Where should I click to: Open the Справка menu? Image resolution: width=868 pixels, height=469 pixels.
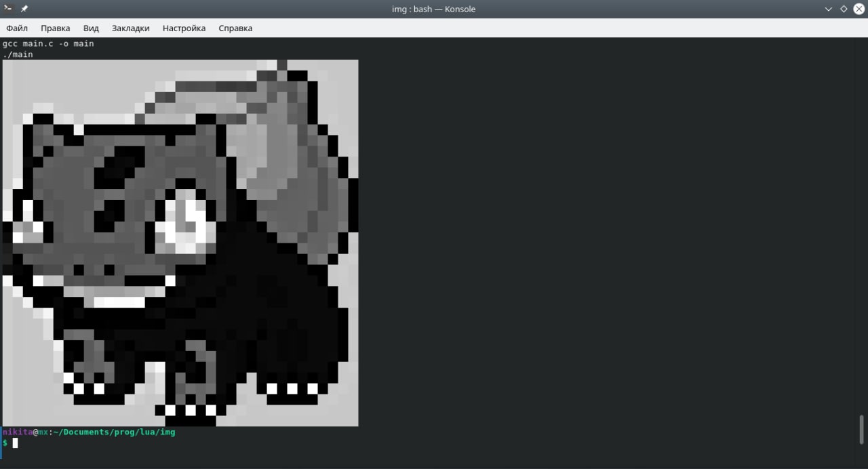(235, 28)
